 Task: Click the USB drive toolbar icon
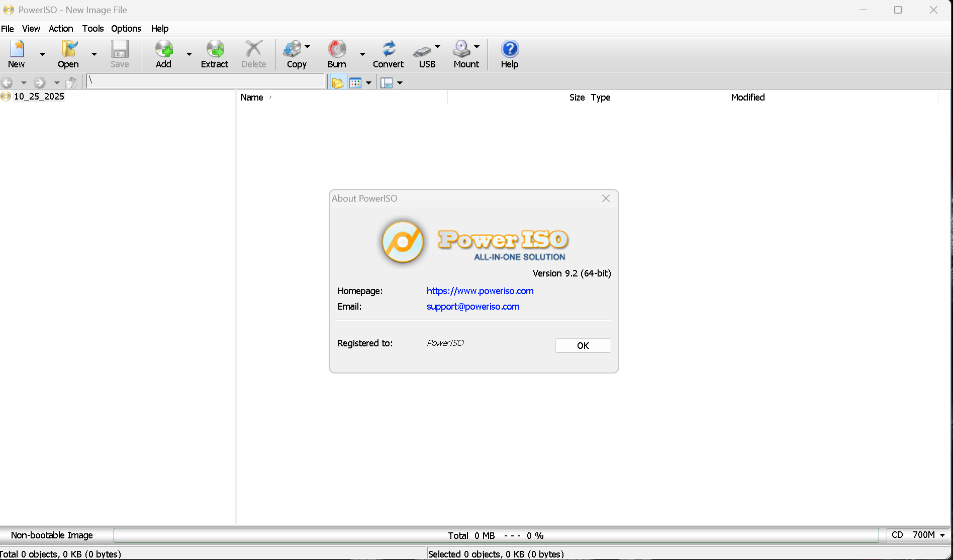tap(423, 50)
